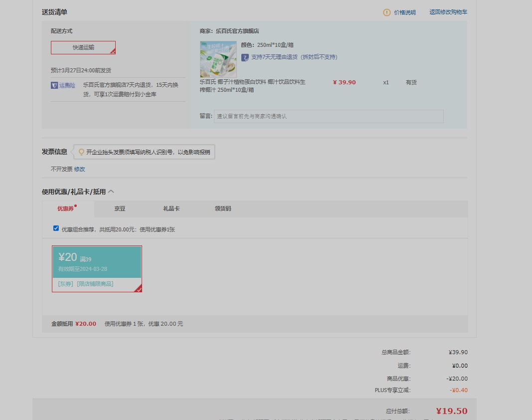Toggle the ¥20 满39 coupon card
Screen dimensions: 532x420
click(97, 269)
